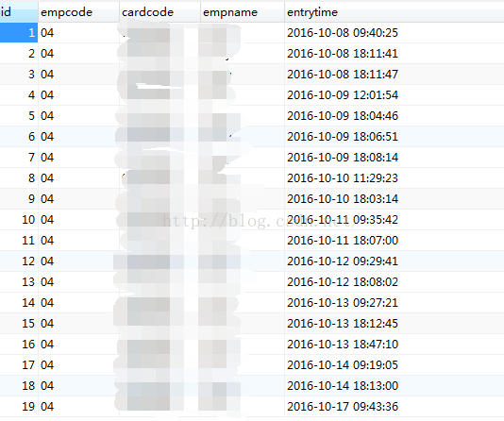This screenshot has width=504, height=421.
Task: Click id cell 15
Action: [19, 324]
